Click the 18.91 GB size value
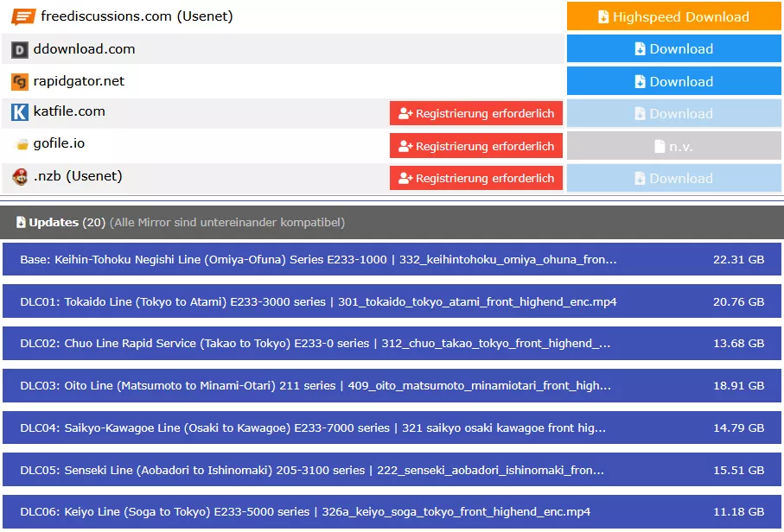784x532 pixels. click(x=738, y=386)
